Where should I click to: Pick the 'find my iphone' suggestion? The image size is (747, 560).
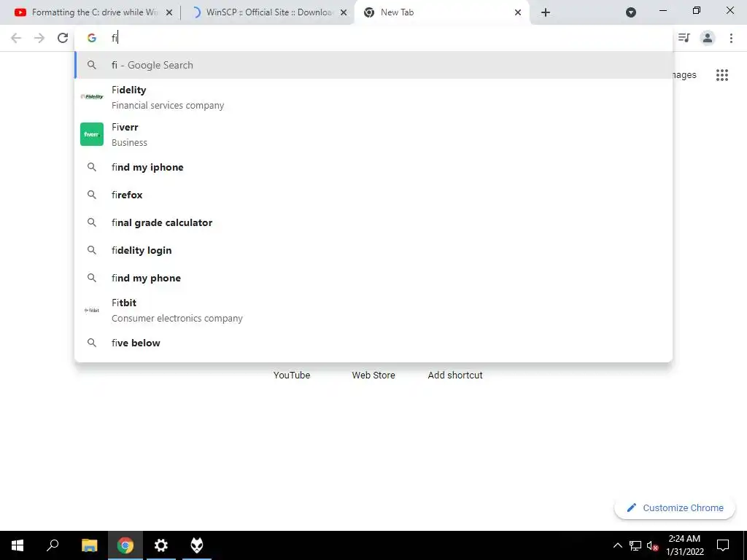373,167
